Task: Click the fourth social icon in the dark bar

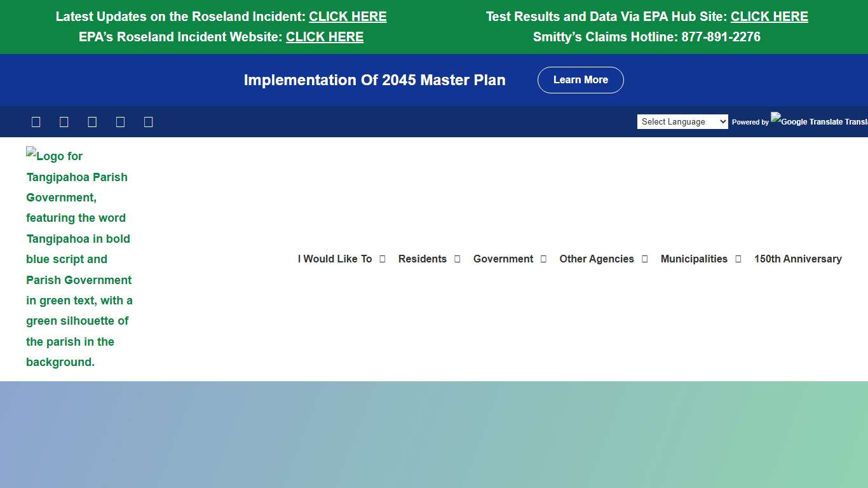Action: (x=120, y=122)
